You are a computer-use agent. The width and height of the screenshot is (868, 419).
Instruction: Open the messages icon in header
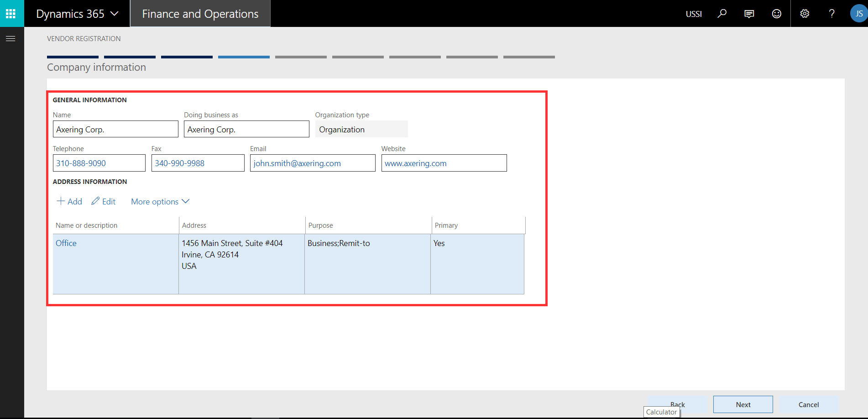(x=749, y=14)
